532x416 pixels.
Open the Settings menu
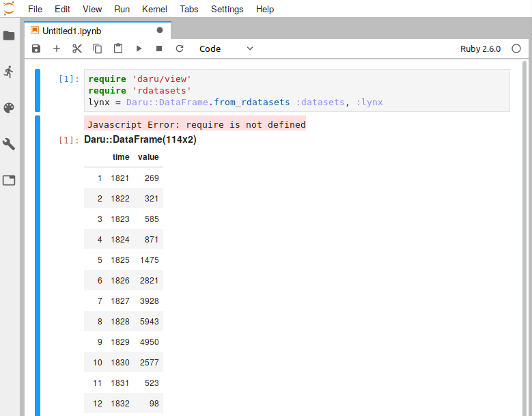click(x=227, y=9)
